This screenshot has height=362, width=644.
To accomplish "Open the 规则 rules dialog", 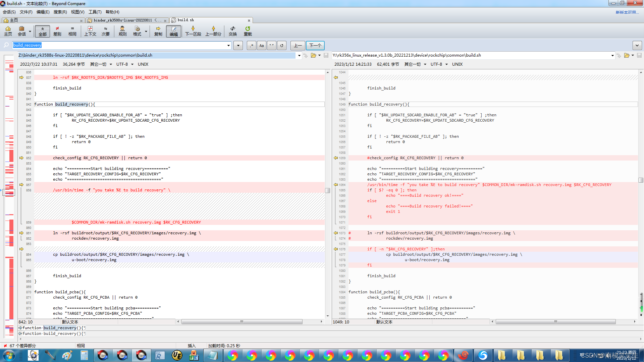I will point(122,31).
